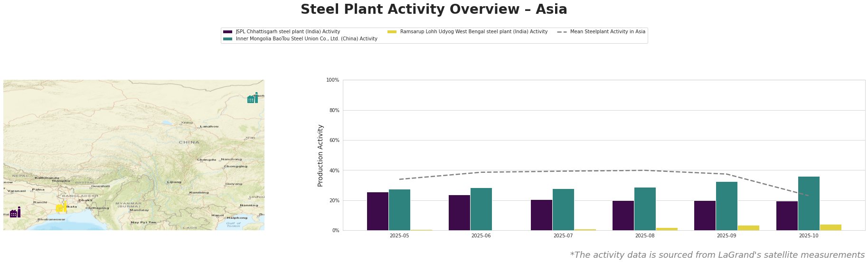Click the dashed Mean Steelplant Activity legend line
Viewport: 868px width, 263px height.
click(561, 32)
